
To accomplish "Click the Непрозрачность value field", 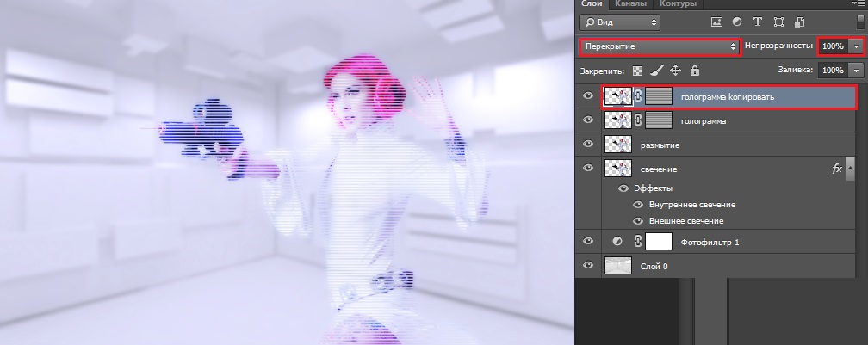I will click(x=834, y=46).
